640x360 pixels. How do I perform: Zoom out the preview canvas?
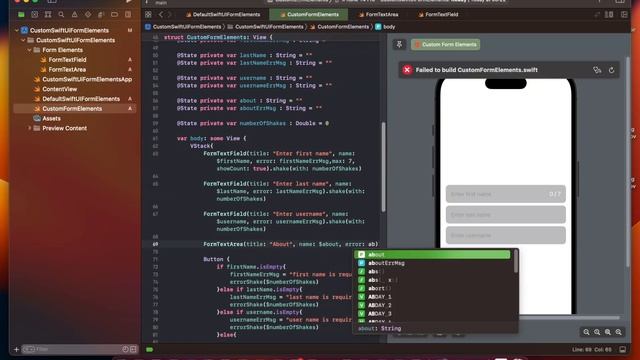586,332
